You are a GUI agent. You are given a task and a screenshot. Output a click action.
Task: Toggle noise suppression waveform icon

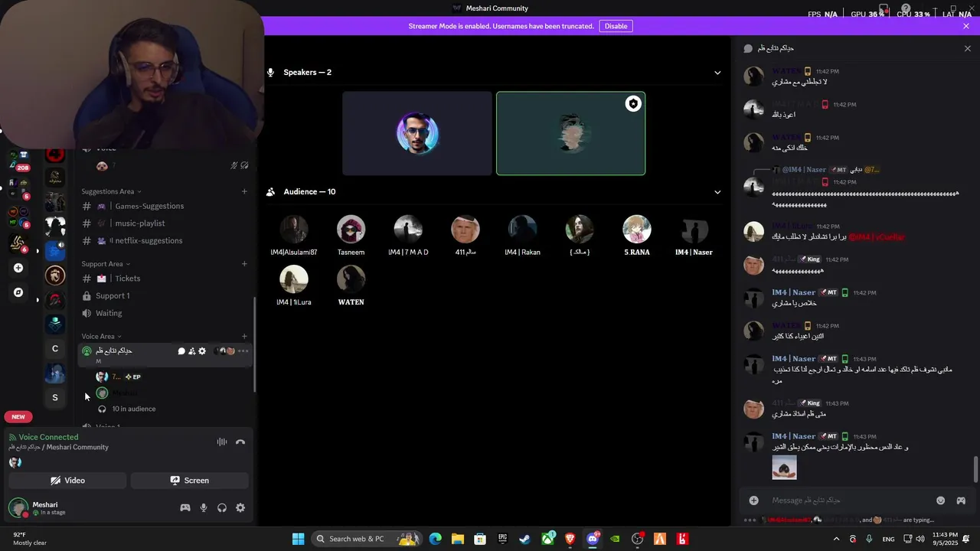click(x=222, y=442)
